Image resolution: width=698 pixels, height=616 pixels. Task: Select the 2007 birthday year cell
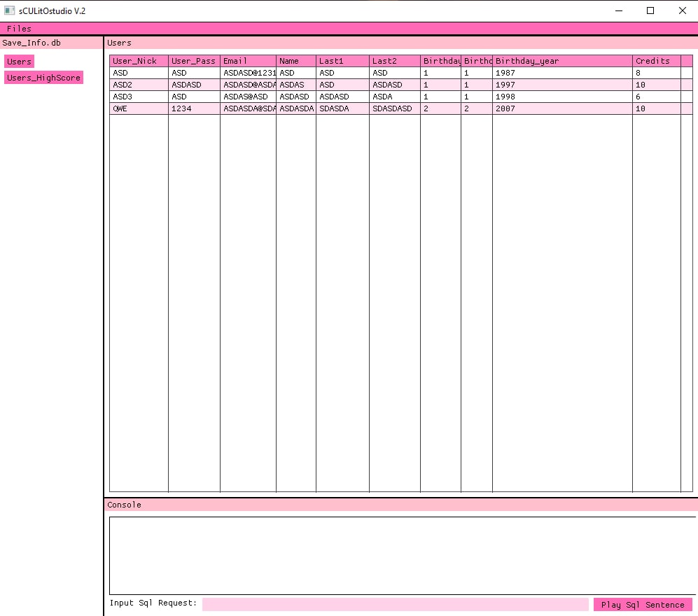pos(562,108)
